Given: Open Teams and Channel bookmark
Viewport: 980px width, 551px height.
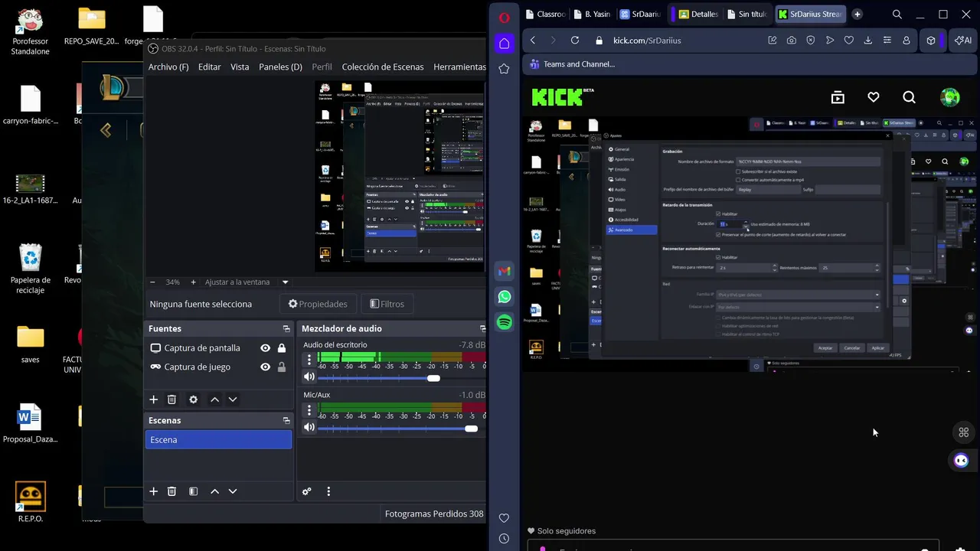Looking at the screenshot, I should (572, 64).
